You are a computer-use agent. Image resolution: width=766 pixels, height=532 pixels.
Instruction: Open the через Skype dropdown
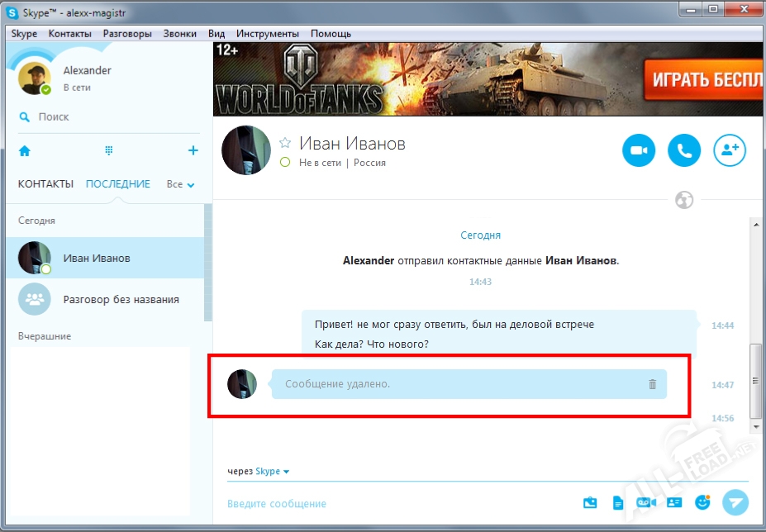point(272,472)
